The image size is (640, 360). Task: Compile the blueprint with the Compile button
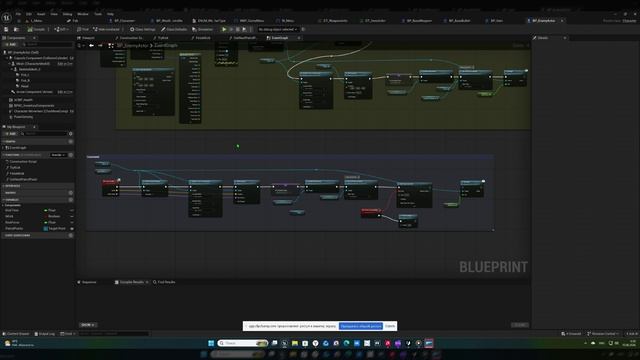click(x=36, y=29)
